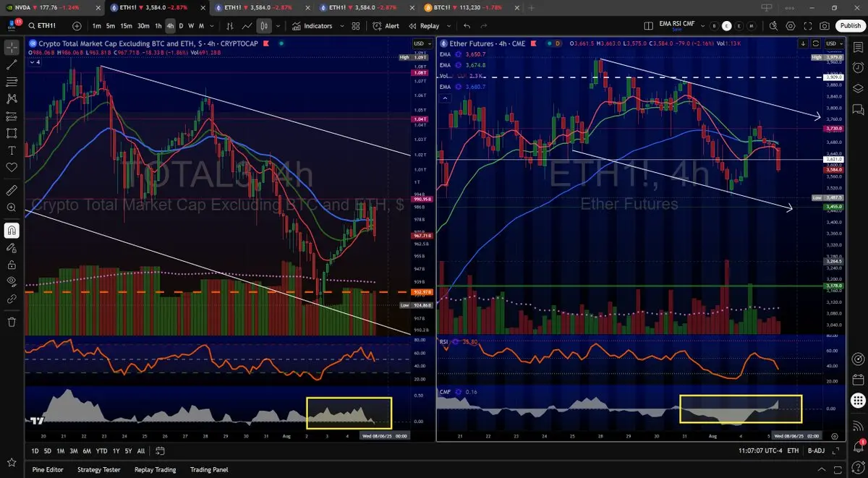Take a chart snapshot with camera
The height and width of the screenshot is (478, 868).
[x=825, y=26]
